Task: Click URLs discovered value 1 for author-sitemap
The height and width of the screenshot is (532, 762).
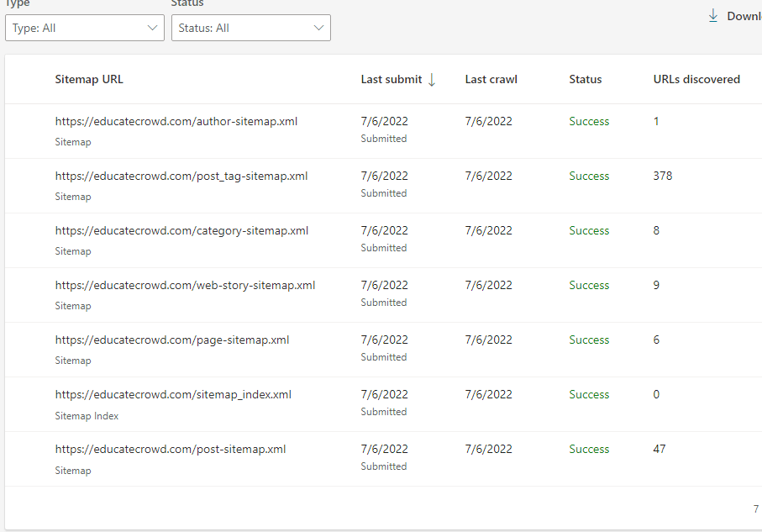Action: 656,121
